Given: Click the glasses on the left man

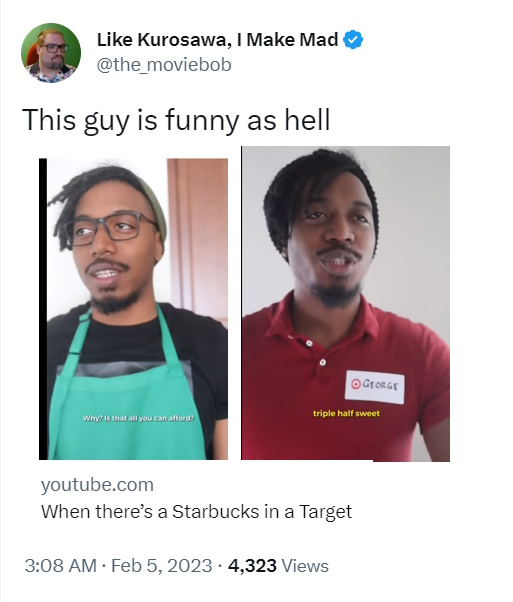Looking at the screenshot, I should pyautogui.click(x=111, y=229).
